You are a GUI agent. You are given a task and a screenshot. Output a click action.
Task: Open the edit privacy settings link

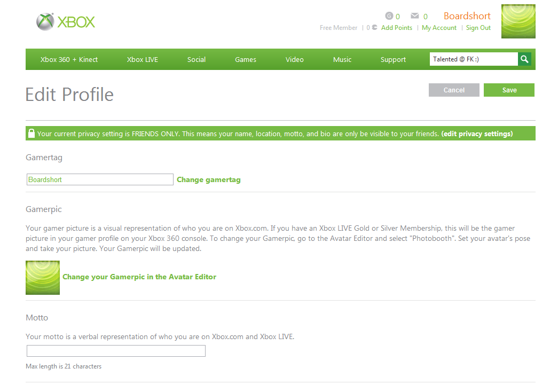477,134
